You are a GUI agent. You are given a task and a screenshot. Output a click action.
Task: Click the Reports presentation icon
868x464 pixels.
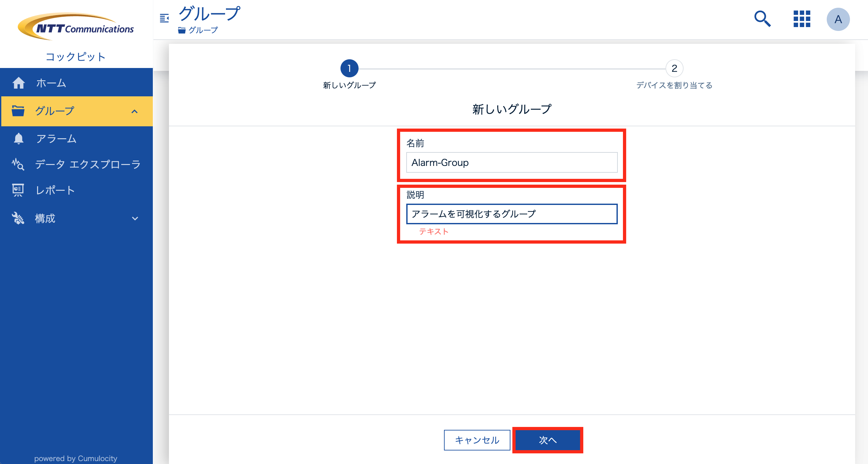tap(18, 190)
